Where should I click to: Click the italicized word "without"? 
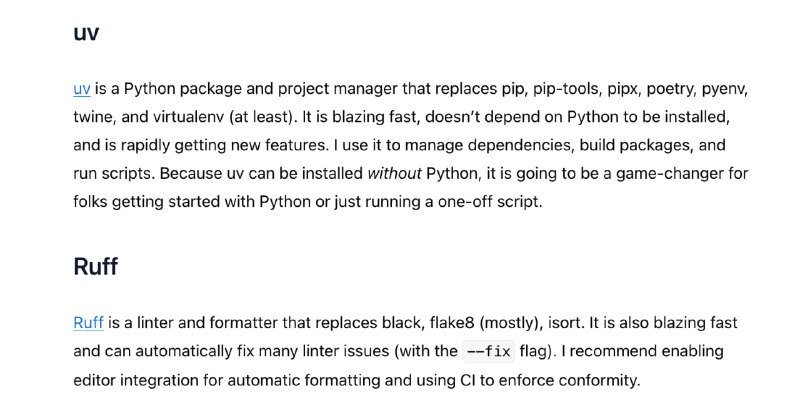pyautogui.click(x=394, y=174)
